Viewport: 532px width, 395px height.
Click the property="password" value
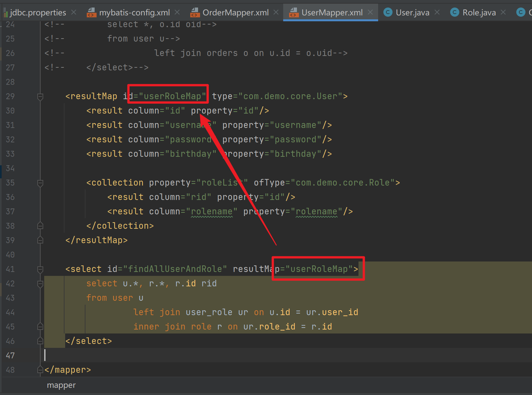[x=295, y=139]
